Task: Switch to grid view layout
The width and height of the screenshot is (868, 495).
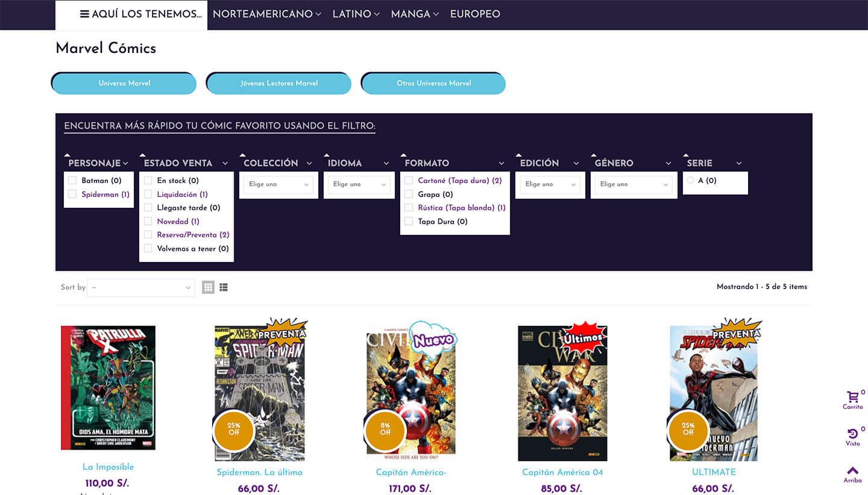Action: (x=209, y=287)
